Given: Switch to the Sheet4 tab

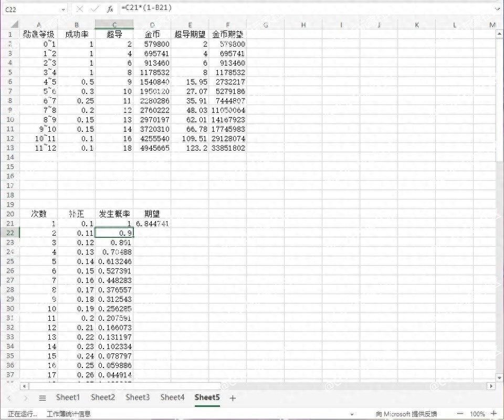Looking at the screenshot, I should tap(173, 397).
